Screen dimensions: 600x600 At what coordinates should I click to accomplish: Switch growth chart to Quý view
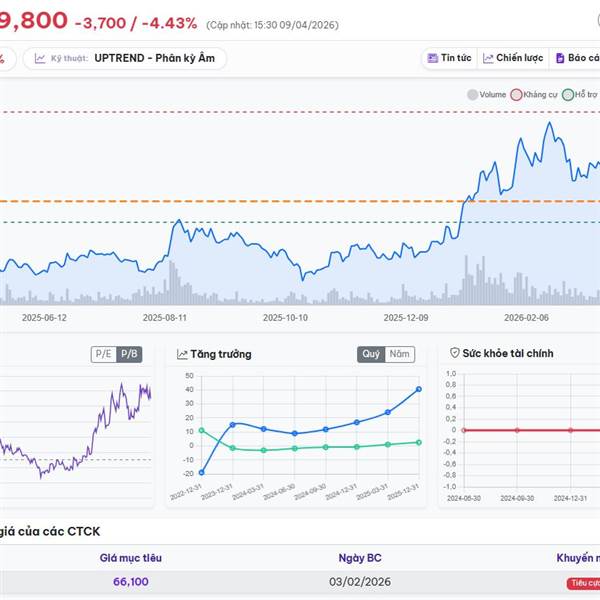pyautogui.click(x=371, y=354)
